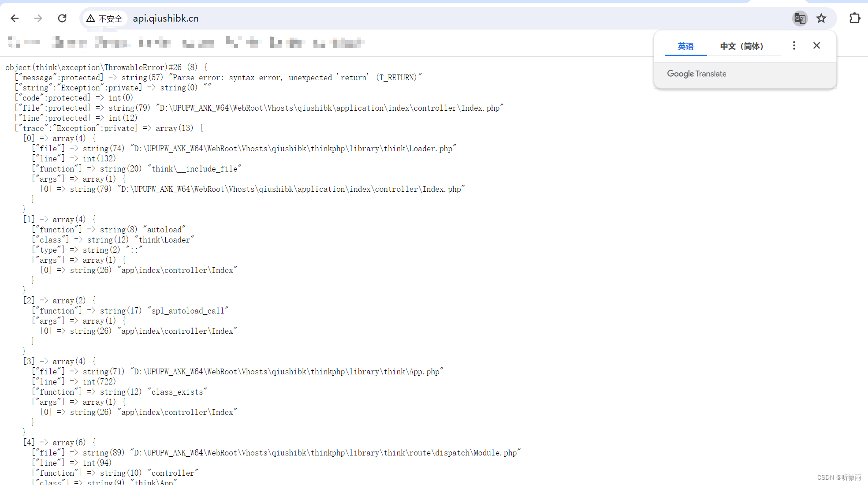Click the Google Translate icon in address bar

pyautogui.click(x=800, y=19)
